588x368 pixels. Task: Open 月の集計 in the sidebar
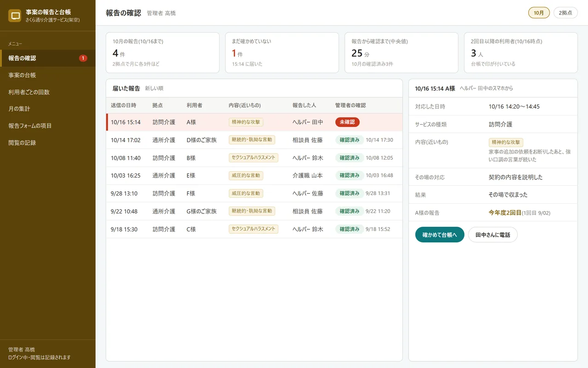click(48, 109)
